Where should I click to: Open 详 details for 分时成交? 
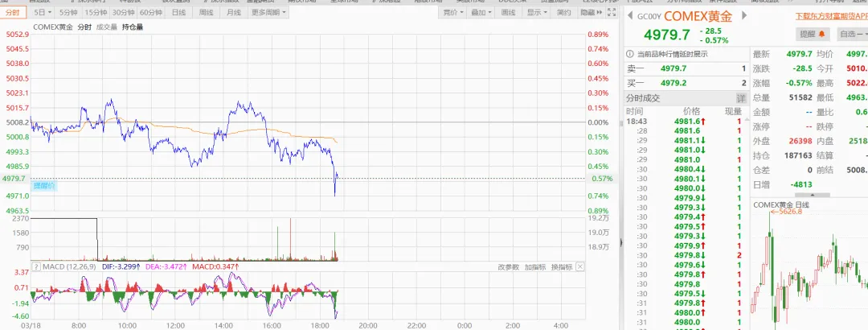[x=741, y=98]
